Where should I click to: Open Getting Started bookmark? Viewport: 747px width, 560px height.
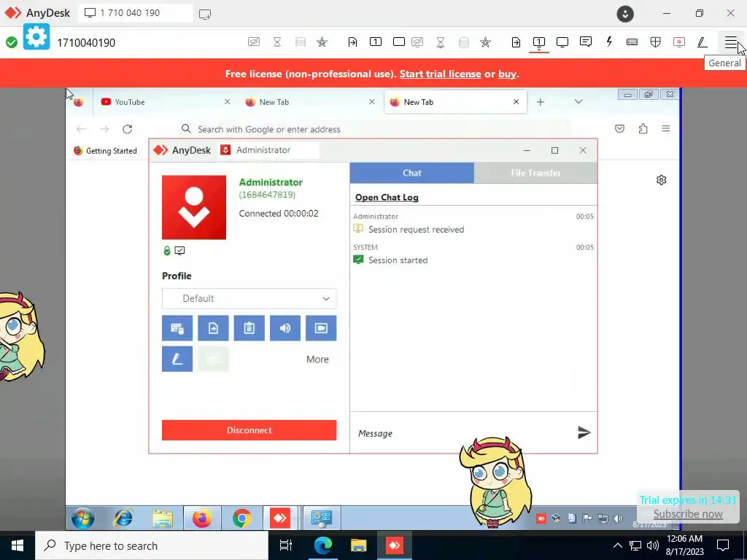tap(105, 150)
